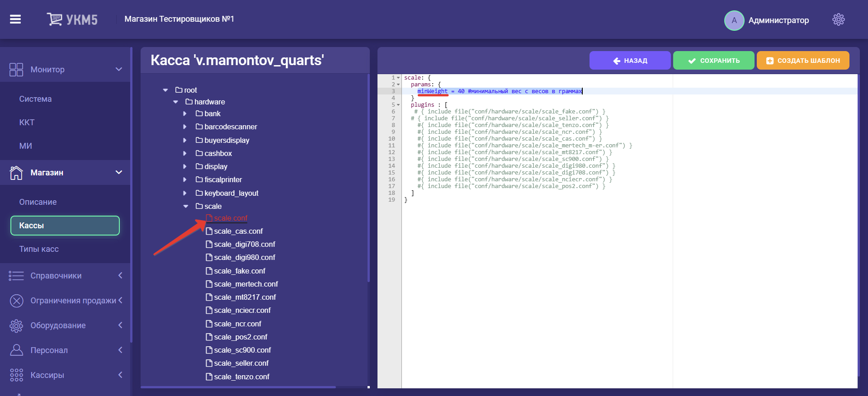Click the cashbox folder icon
The image size is (868, 396).
pos(199,153)
